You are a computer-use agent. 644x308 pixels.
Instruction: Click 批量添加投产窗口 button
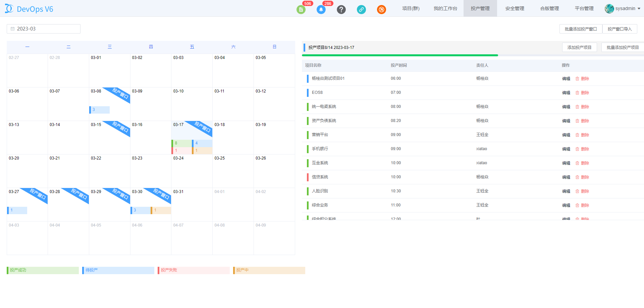581,29
